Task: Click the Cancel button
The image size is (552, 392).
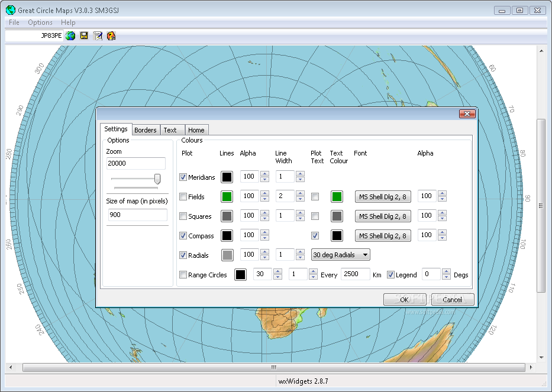Action: coord(453,299)
